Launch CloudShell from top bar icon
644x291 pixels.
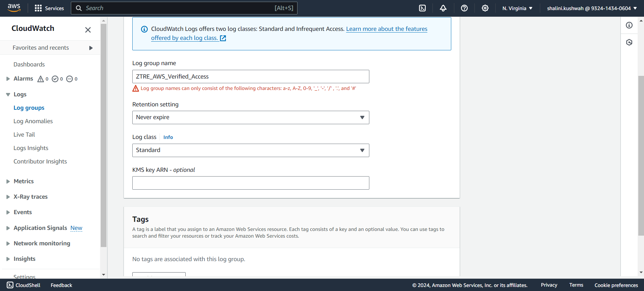(422, 8)
